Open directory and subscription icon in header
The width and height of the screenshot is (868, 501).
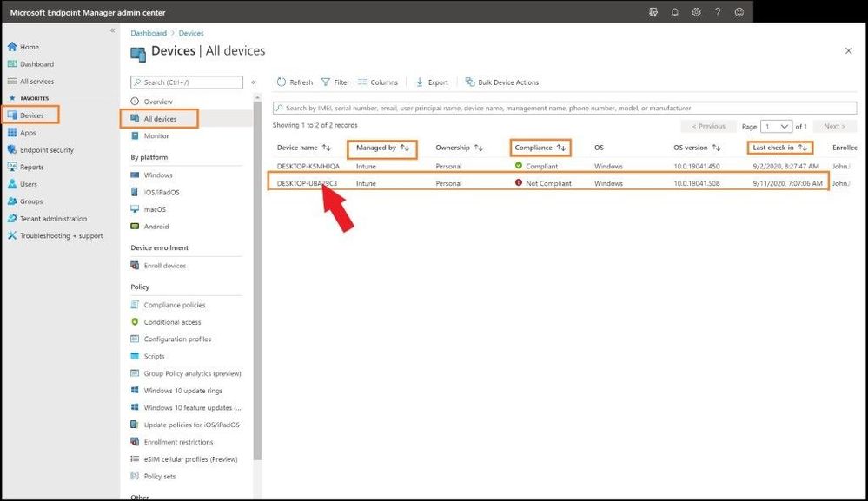click(x=653, y=12)
